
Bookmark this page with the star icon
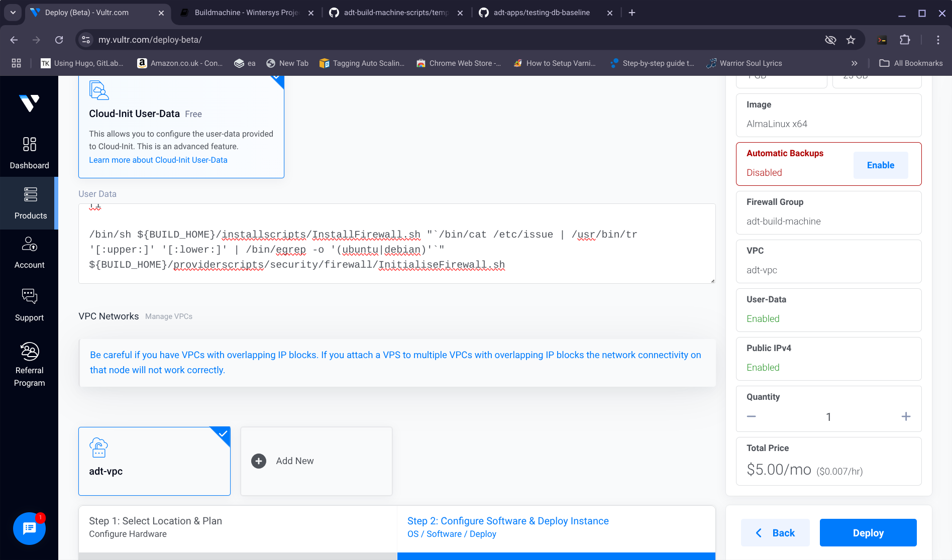coord(851,40)
